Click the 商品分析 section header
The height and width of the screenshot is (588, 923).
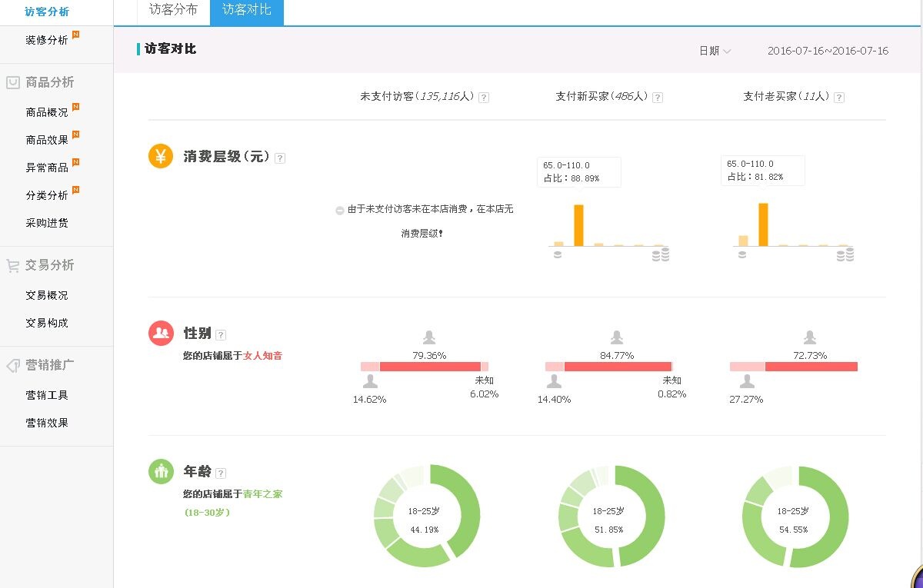click(50, 82)
